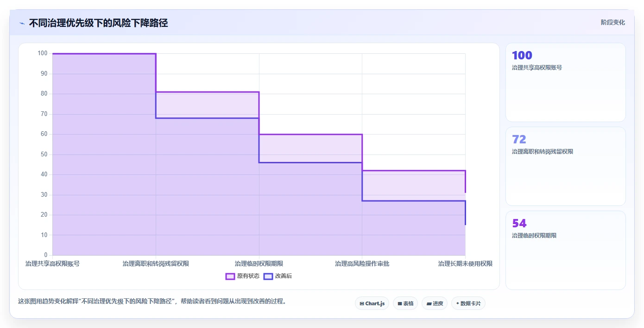644x328 pixels.
Task: Open the 100 治理共享高权限账号 data card
Action: click(565, 82)
